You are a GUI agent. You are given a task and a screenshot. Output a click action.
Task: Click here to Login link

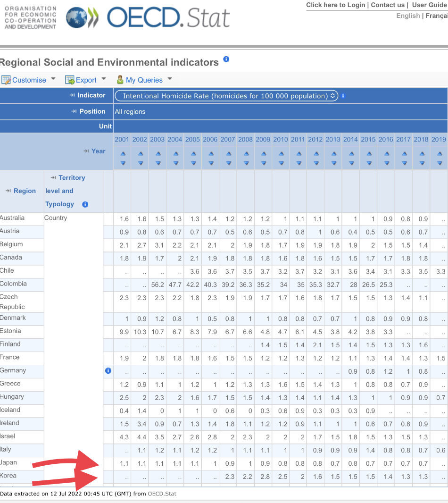click(335, 5)
